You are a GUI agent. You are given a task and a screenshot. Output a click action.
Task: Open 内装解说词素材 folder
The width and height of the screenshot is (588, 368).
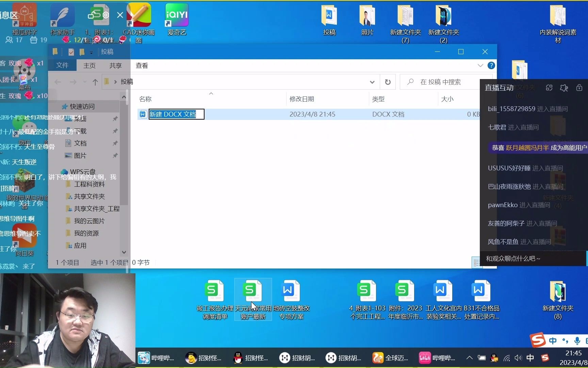[x=558, y=24]
